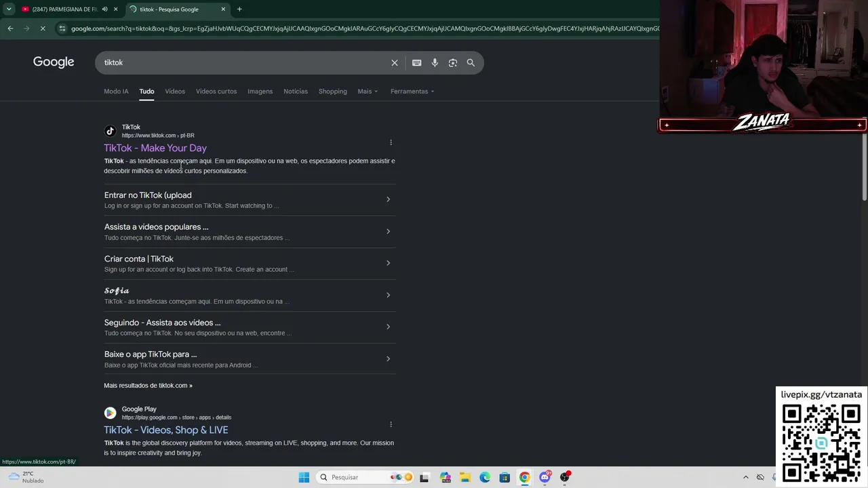This screenshot has width=868, height=488.
Task: Mute the YouTube tab audio icon
Action: (x=104, y=9)
